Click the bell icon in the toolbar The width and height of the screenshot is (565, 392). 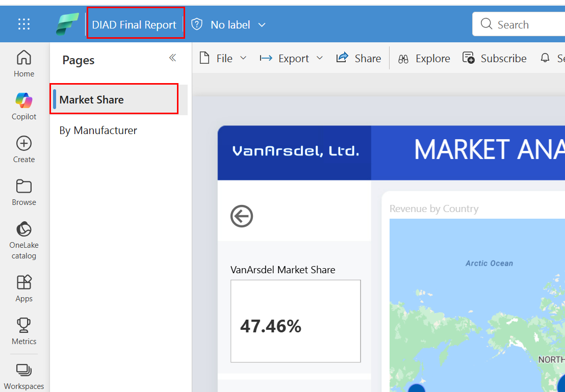pyautogui.click(x=545, y=58)
